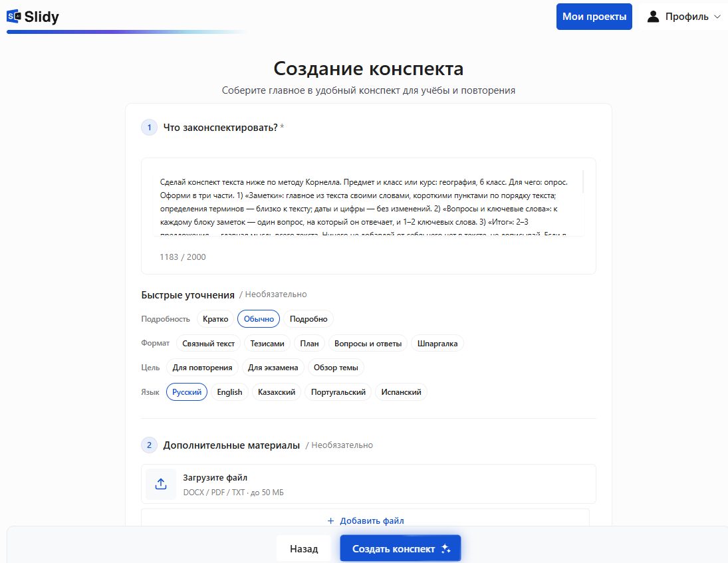Select Испанский language
728x563 pixels.
click(x=401, y=392)
